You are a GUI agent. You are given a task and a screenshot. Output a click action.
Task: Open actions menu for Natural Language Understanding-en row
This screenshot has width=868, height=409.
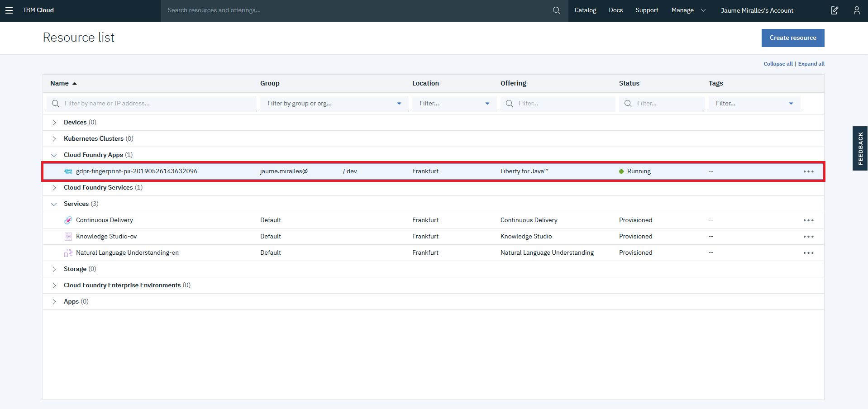(808, 253)
